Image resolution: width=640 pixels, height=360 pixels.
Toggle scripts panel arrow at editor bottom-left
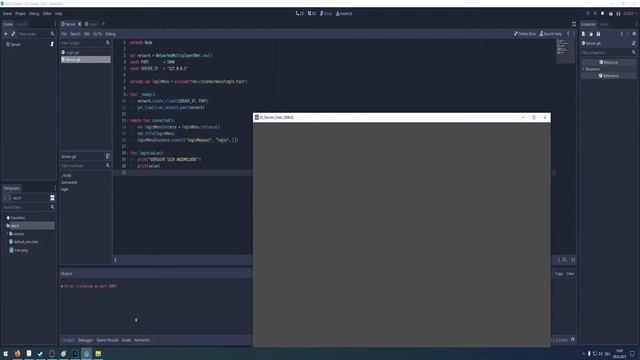point(115,260)
